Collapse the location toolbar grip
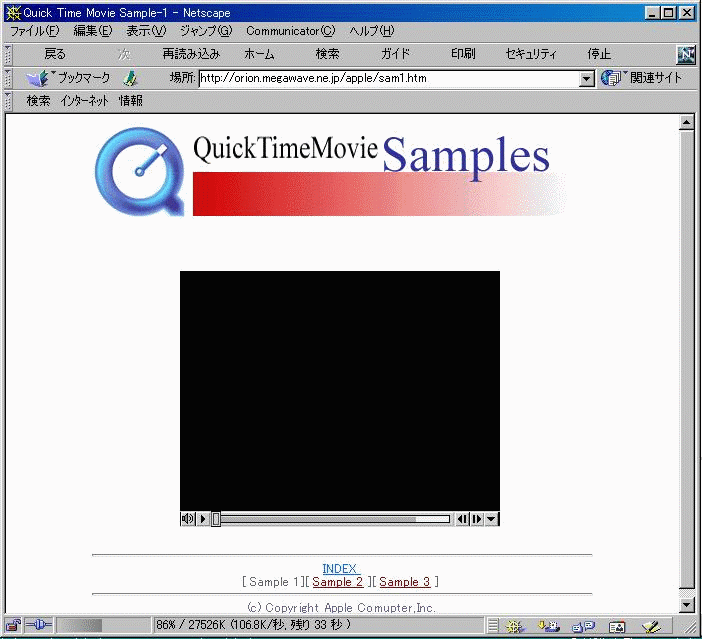 (8, 78)
